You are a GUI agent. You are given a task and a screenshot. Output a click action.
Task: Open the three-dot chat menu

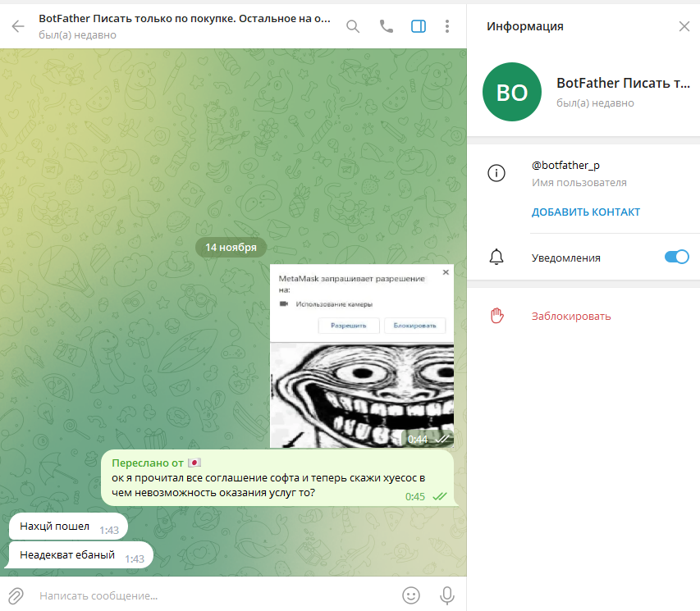click(x=447, y=26)
